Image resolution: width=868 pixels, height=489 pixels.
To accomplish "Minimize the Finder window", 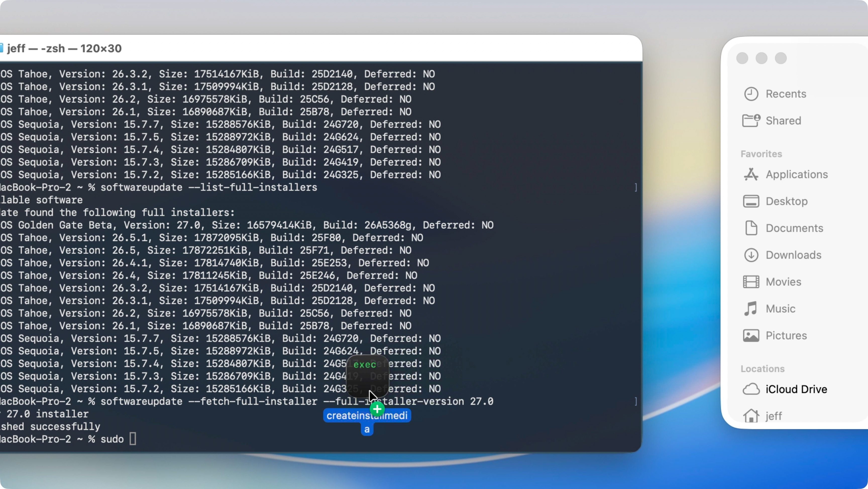I will coord(762,58).
